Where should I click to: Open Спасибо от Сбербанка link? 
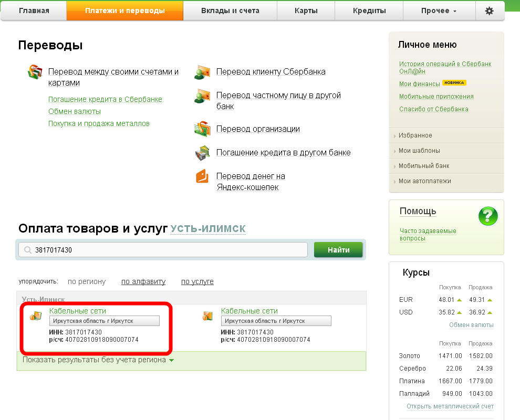[x=433, y=109]
